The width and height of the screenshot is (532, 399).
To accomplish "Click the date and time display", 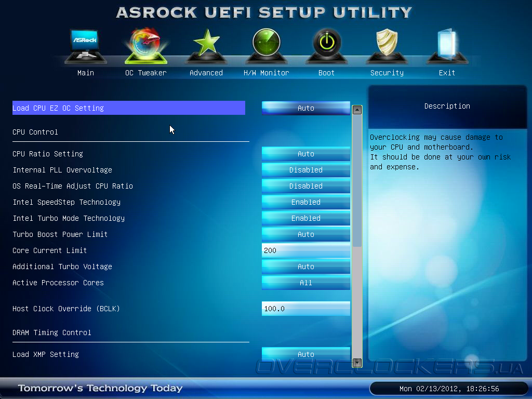I will click(449, 389).
